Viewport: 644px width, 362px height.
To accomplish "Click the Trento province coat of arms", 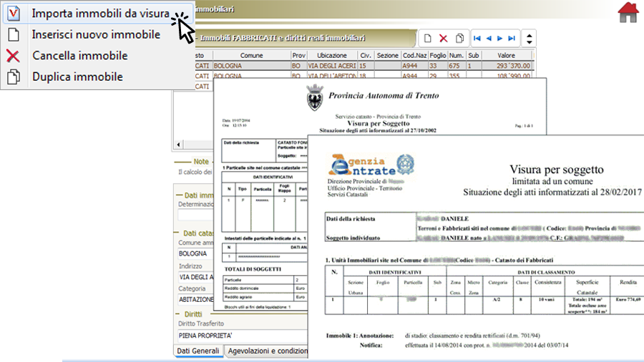I will [315, 97].
